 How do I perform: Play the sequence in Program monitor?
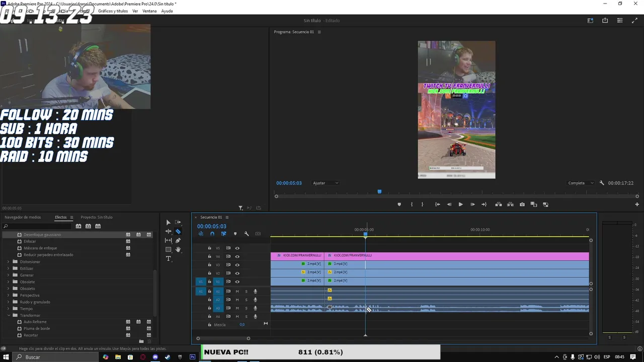(x=460, y=205)
